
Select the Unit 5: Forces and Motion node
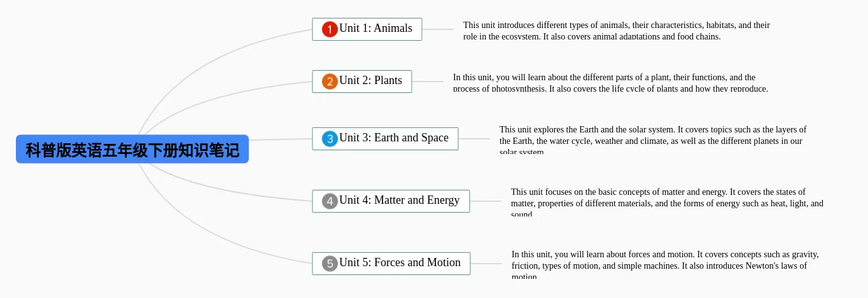pos(391,264)
